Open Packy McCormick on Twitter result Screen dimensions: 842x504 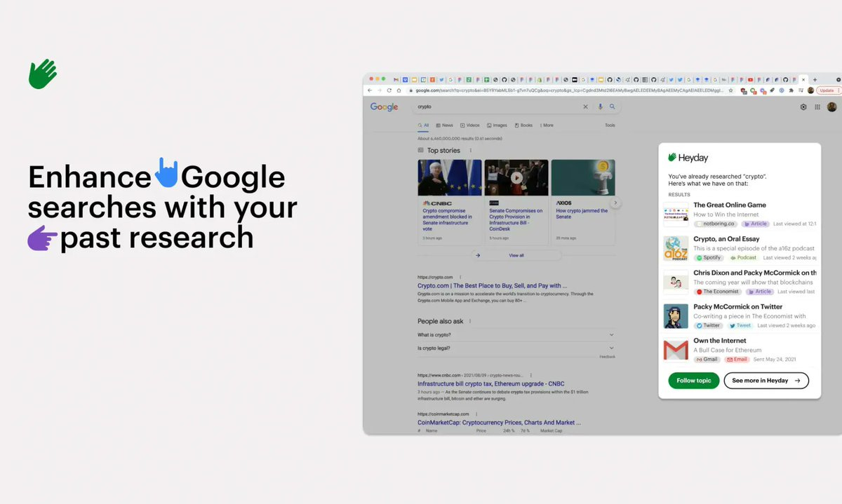click(738, 307)
